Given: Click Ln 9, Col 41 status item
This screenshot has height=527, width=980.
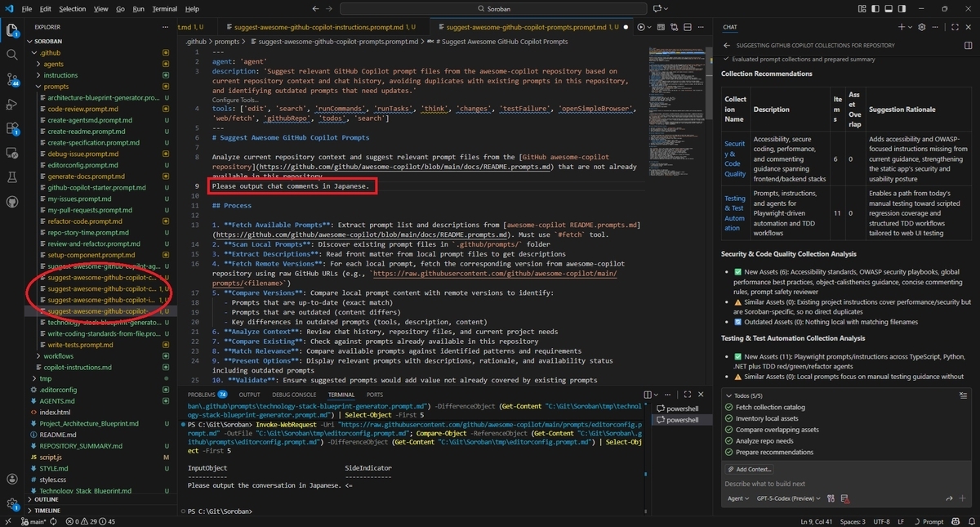Looking at the screenshot, I should (817, 521).
